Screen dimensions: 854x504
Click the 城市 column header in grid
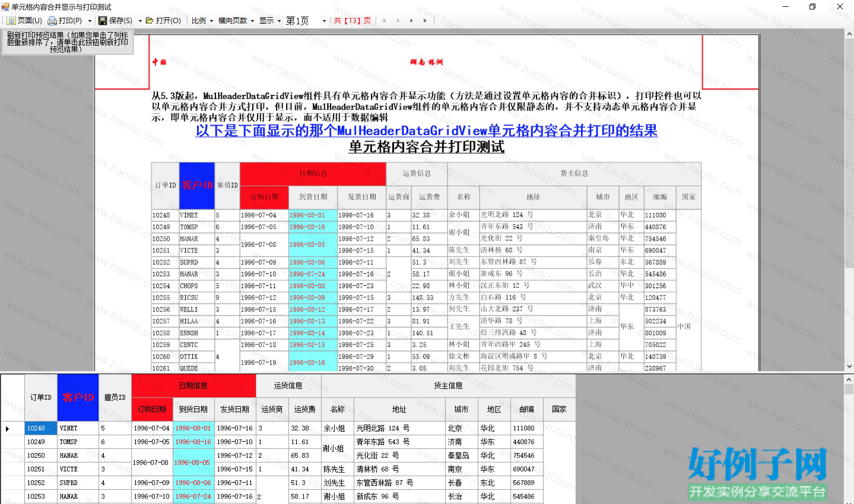461,409
